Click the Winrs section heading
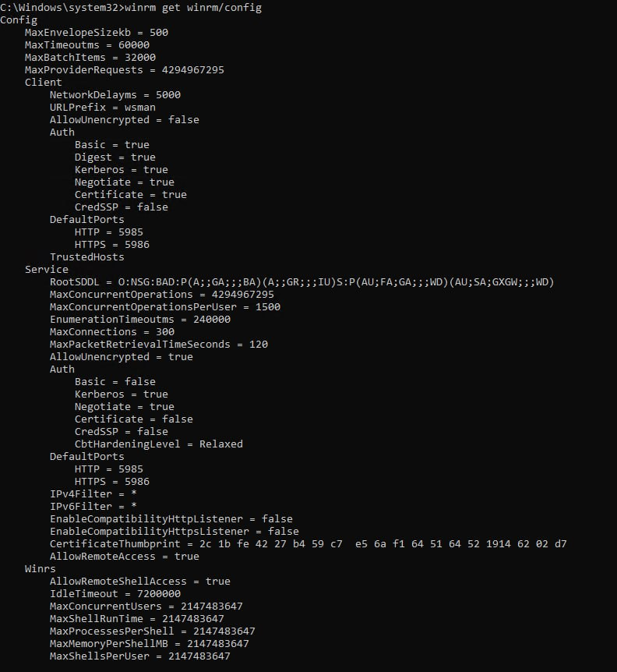Screen dimensions: 617x672 click(41, 569)
